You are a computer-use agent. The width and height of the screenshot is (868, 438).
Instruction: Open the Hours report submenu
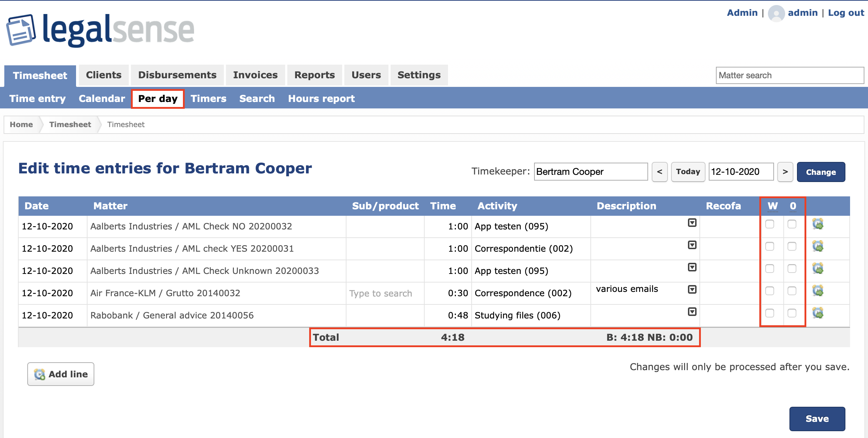point(321,98)
